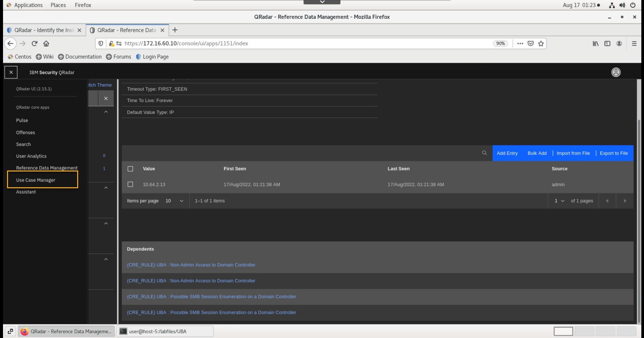Close the QRadar navigation menu

pyautogui.click(x=11, y=72)
